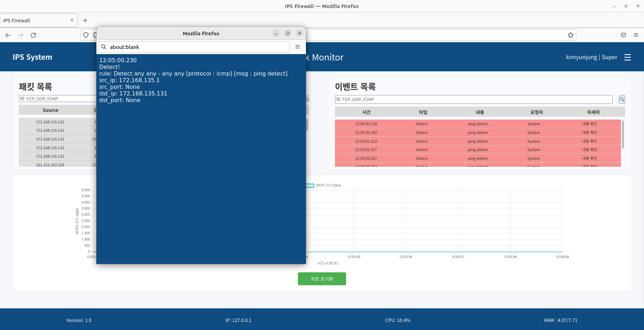Close the IPS Firewall tab
Image resolution: width=644 pixels, height=330 pixels.
point(72,20)
